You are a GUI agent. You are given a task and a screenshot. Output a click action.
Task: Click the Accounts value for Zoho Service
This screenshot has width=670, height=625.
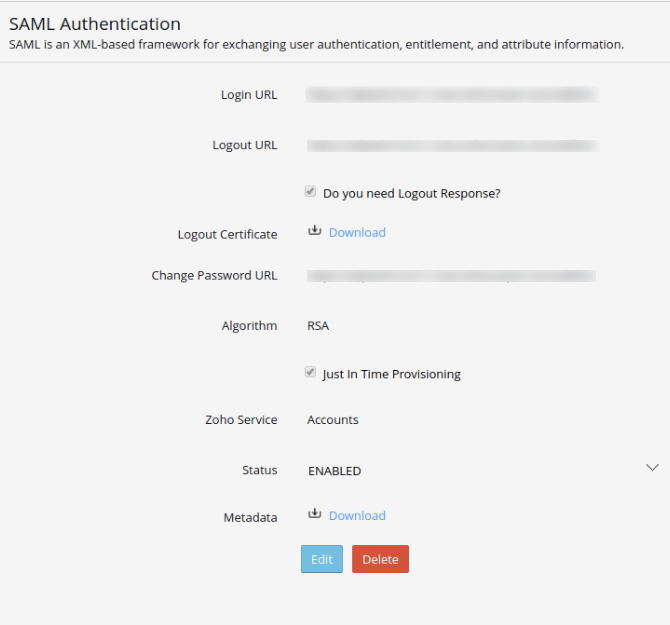(333, 420)
